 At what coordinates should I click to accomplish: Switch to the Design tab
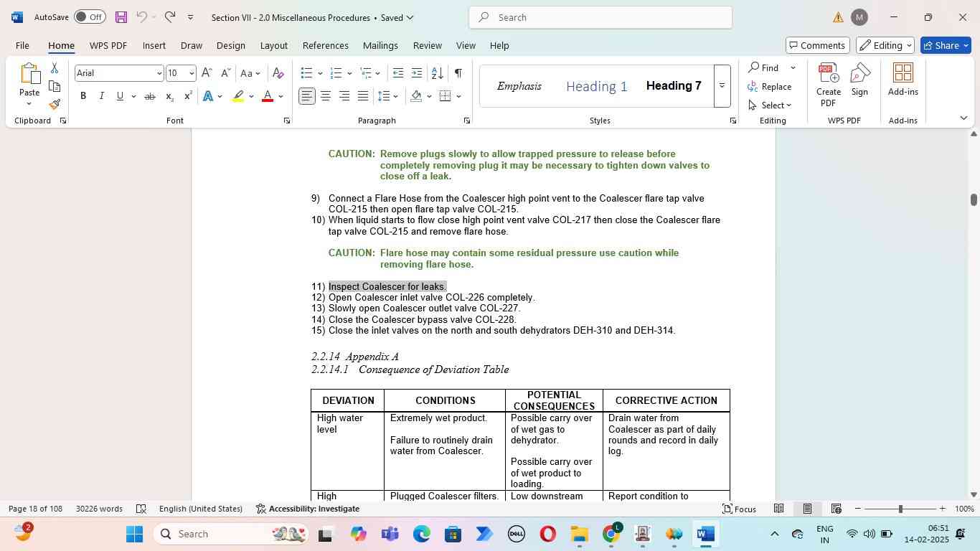click(231, 45)
